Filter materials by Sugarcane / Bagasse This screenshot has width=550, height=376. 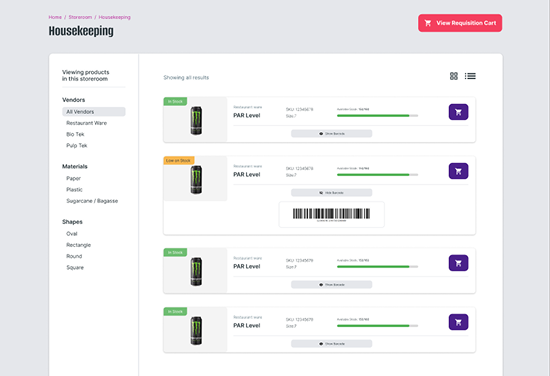tap(92, 201)
